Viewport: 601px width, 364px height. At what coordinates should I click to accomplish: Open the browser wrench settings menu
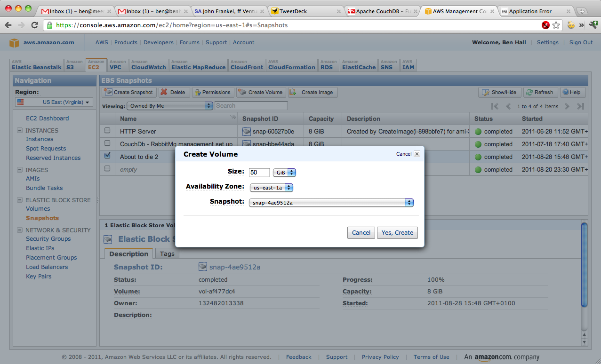[x=593, y=25]
